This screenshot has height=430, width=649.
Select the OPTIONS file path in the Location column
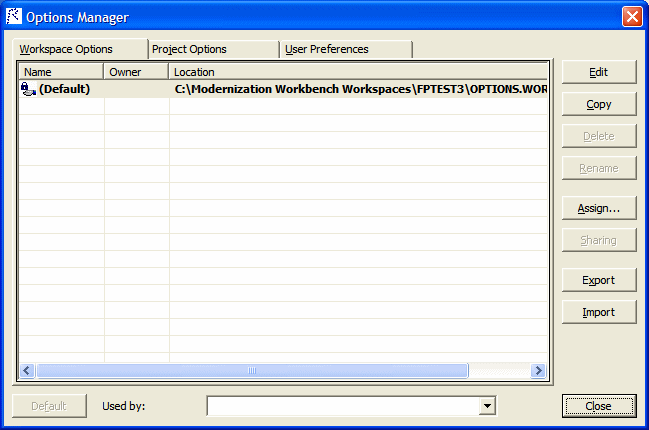click(x=360, y=89)
